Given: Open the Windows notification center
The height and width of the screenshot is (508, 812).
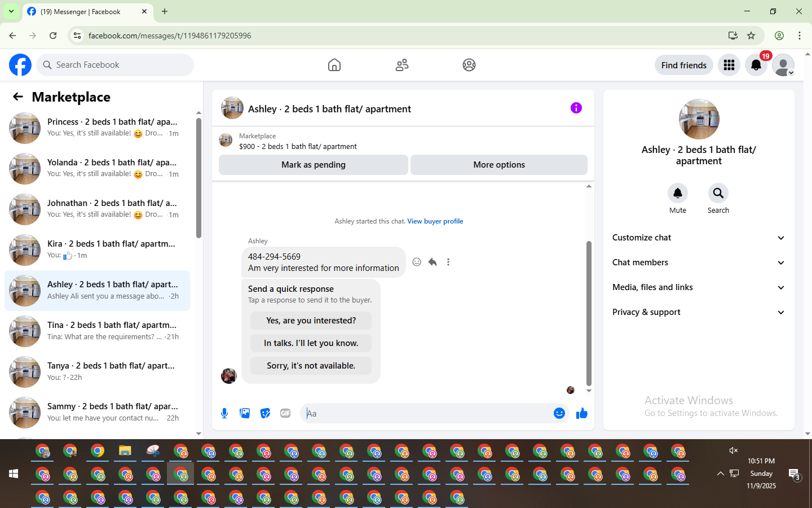Looking at the screenshot, I should click(795, 474).
